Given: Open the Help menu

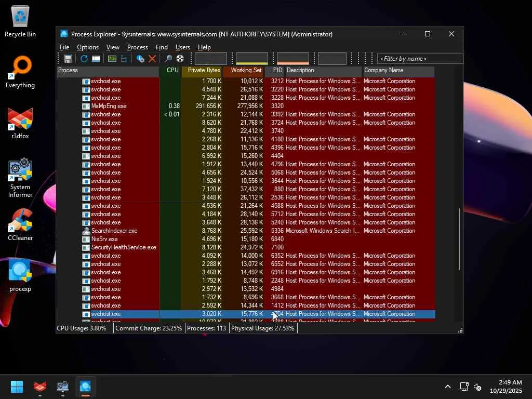Looking at the screenshot, I should click(x=204, y=47).
